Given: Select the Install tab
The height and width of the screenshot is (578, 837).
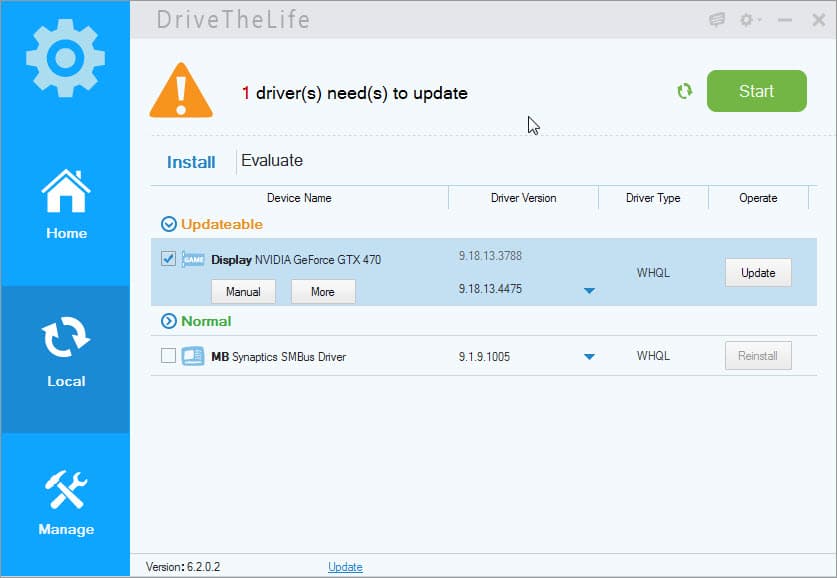Looking at the screenshot, I should click(x=191, y=162).
